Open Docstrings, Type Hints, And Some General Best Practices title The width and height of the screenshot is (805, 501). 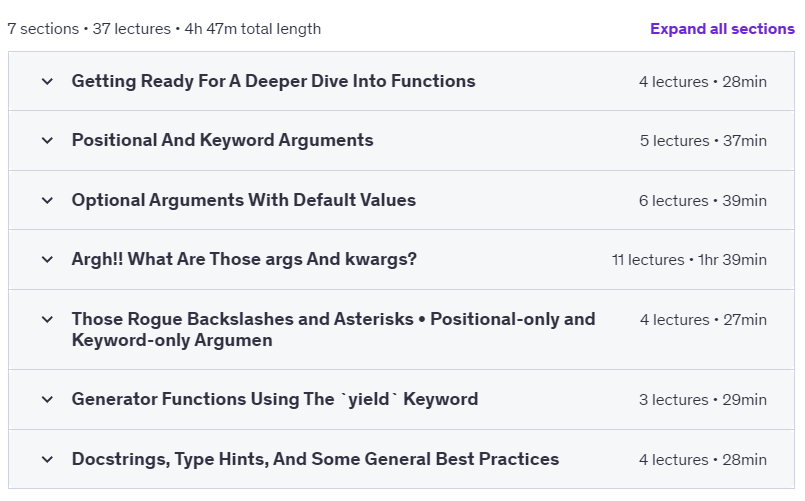[x=315, y=459]
